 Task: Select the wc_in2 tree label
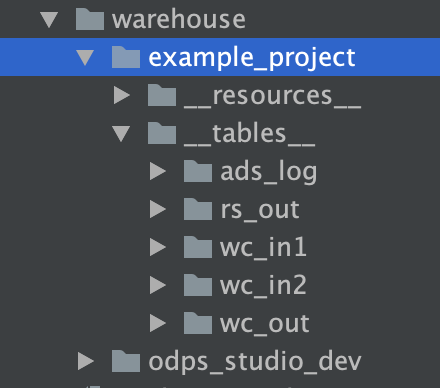coord(263,286)
